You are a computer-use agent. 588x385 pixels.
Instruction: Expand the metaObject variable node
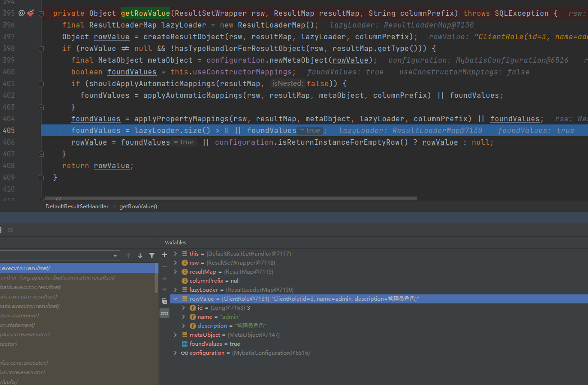[x=175, y=335]
